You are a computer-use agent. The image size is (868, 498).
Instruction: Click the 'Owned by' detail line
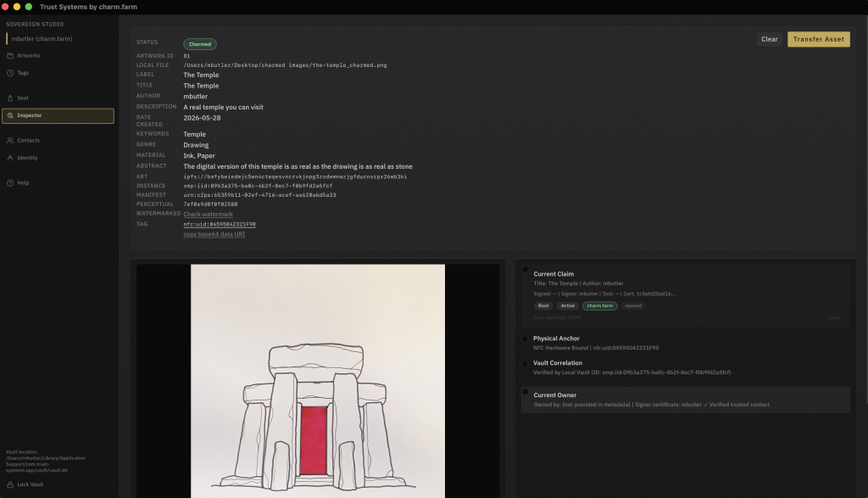(651, 405)
